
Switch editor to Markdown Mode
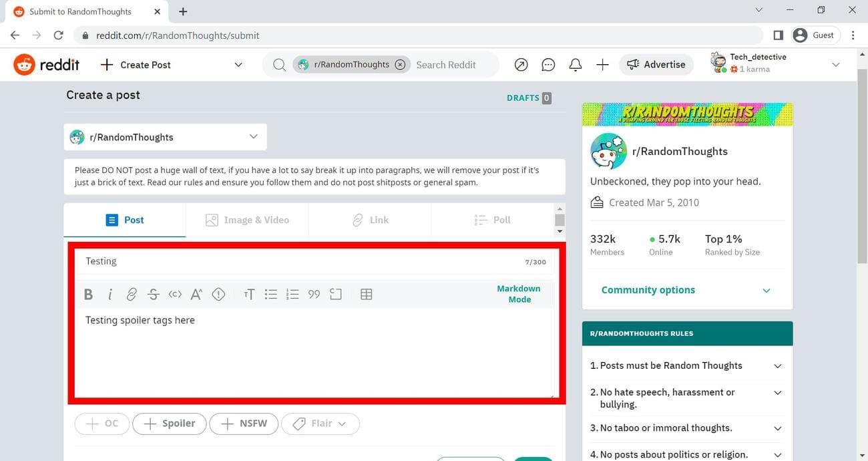[518, 294]
